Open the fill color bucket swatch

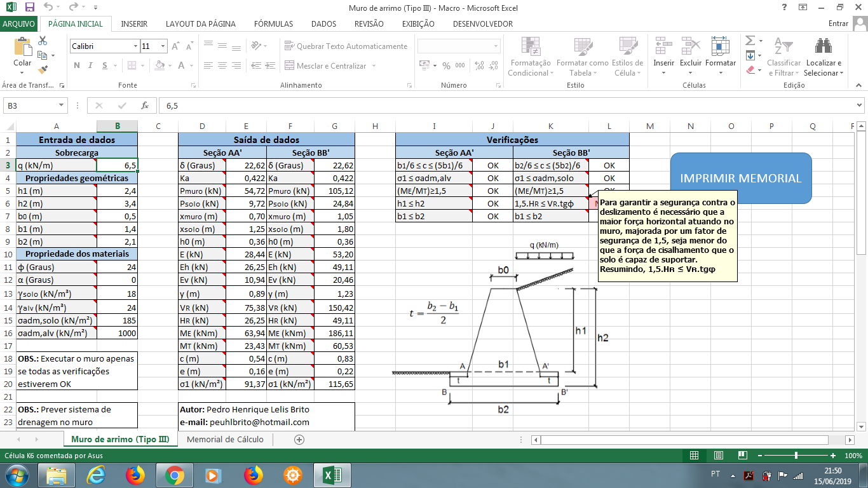click(x=159, y=65)
